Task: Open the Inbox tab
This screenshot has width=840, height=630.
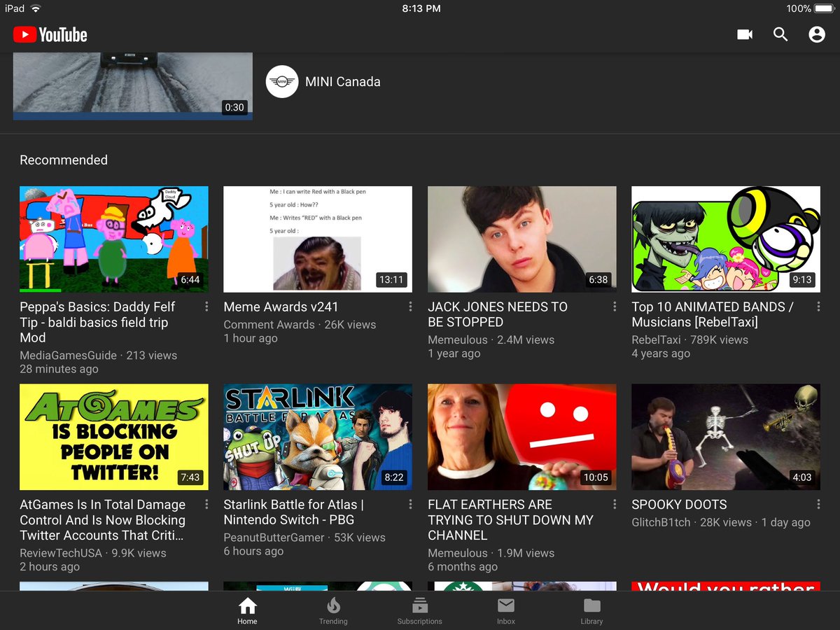Action: 505,611
